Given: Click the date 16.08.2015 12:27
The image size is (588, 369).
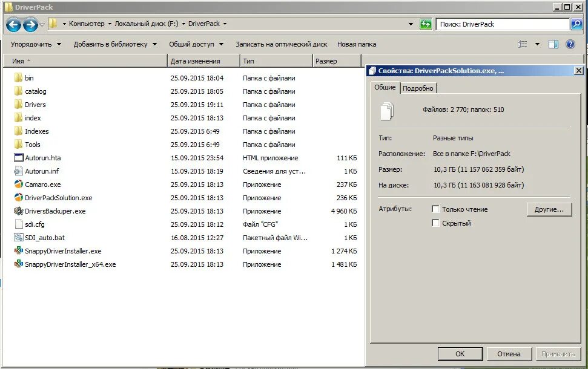Looking at the screenshot, I should [197, 238].
